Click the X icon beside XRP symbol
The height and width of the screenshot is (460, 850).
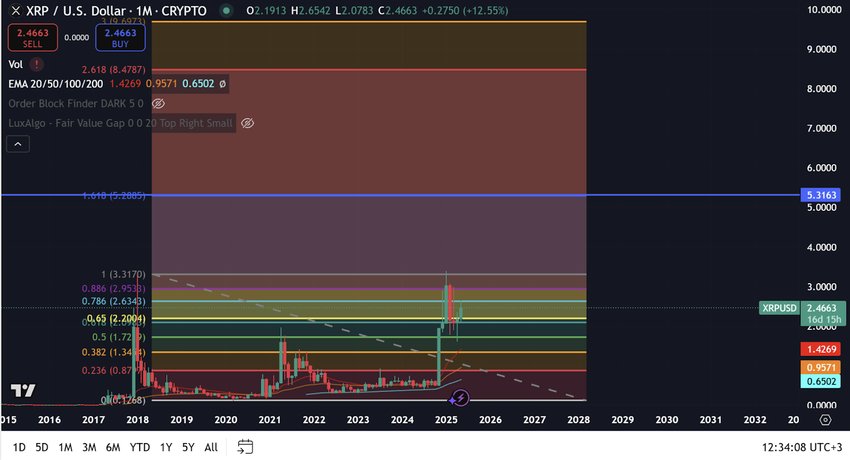[16, 11]
